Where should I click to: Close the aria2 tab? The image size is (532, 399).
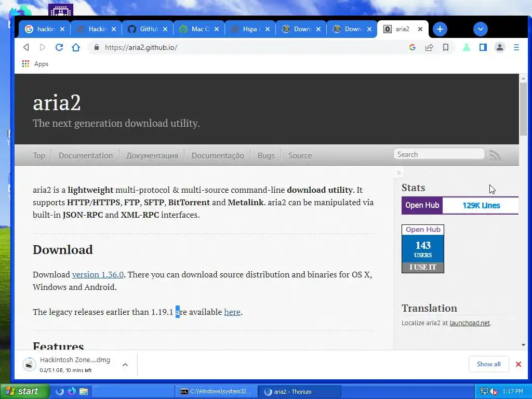[x=420, y=29]
